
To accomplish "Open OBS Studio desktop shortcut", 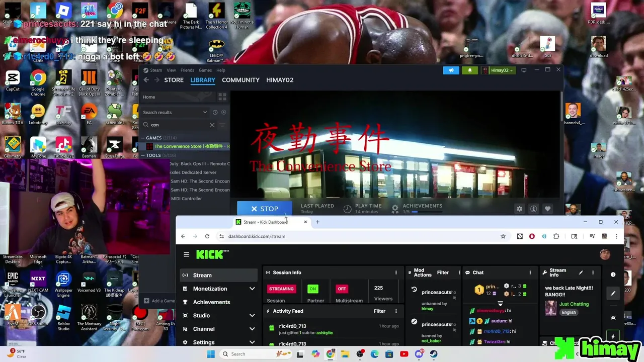I will (x=38, y=315).
